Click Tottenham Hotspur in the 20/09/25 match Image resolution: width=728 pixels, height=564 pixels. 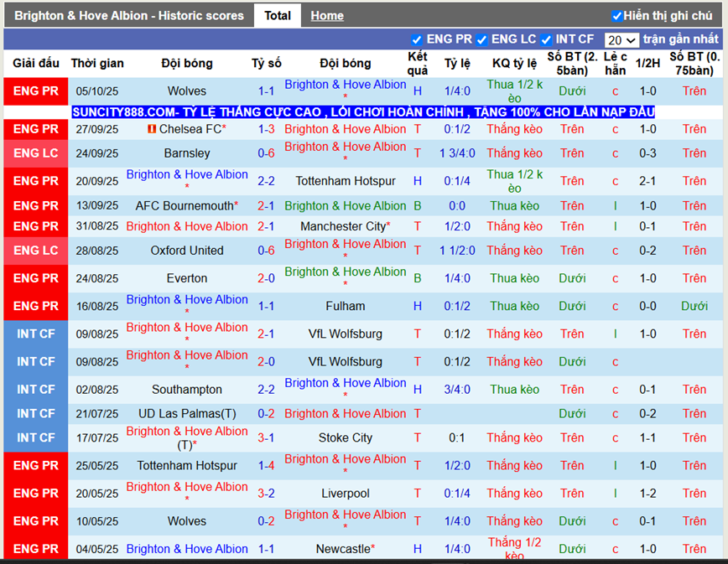[345, 181]
